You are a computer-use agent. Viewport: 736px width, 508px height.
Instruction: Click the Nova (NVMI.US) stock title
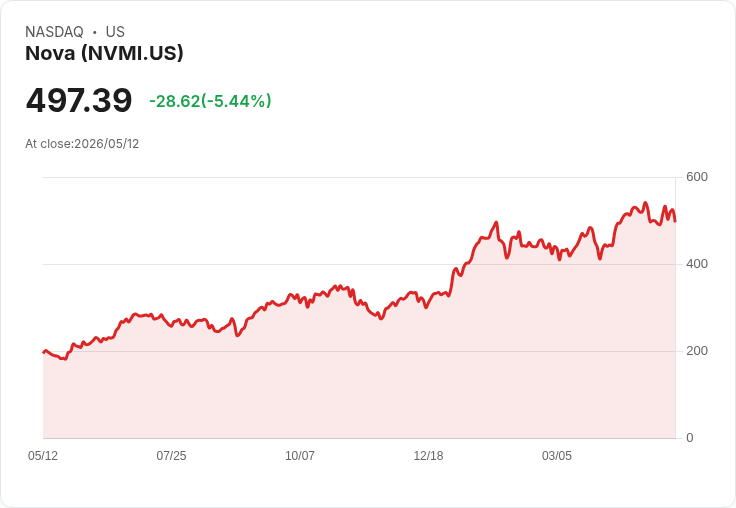104,53
